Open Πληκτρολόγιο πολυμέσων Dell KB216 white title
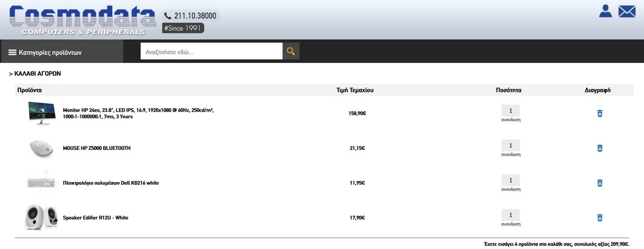 [x=111, y=183]
